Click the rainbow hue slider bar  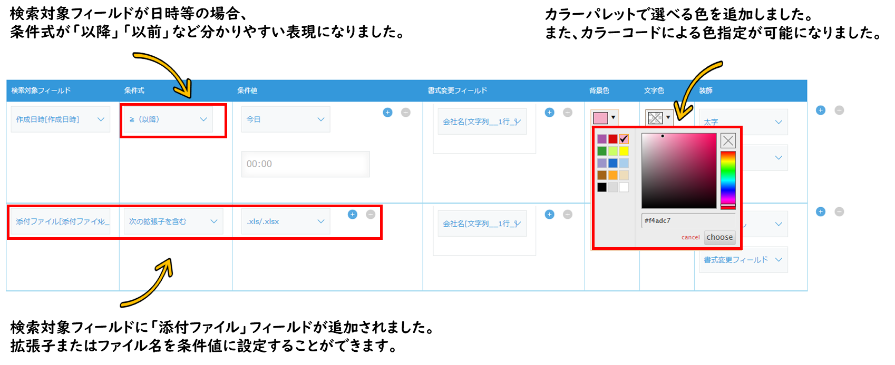tap(728, 181)
